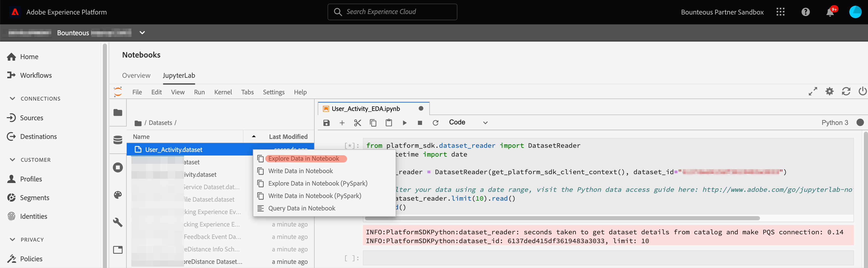Image resolution: width=868 pixels, height=268 pixels.
Task: Open the Tabs menu
Action: point(247,92)
